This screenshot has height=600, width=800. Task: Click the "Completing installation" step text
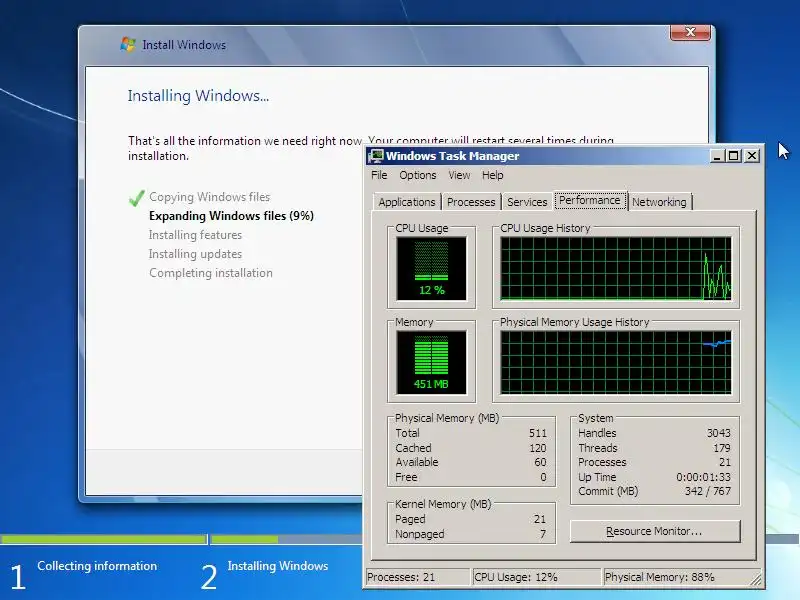pos(211,272)
